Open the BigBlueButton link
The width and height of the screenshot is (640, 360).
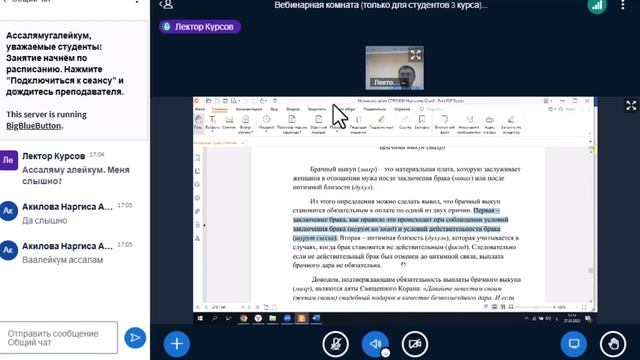coord(33,126)
